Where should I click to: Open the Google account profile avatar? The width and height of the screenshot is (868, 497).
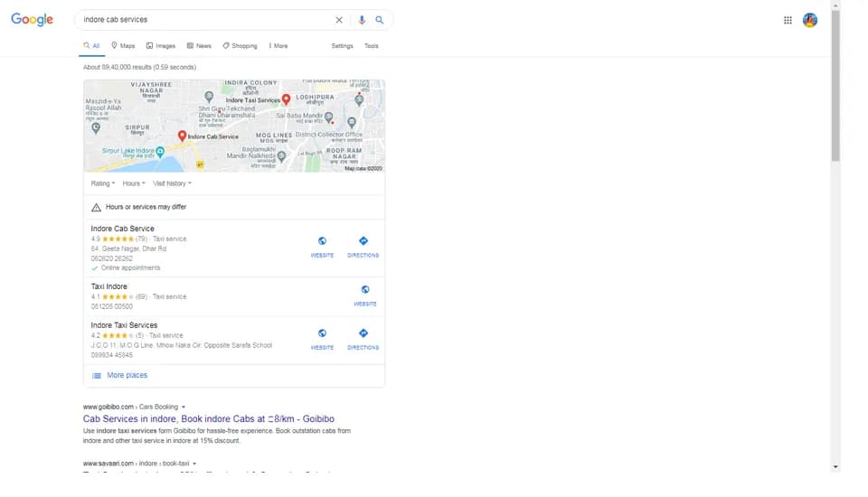click(x=810, y=20)
